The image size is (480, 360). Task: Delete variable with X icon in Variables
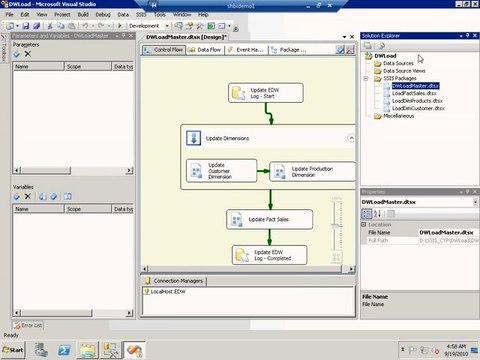pos(28,196)
